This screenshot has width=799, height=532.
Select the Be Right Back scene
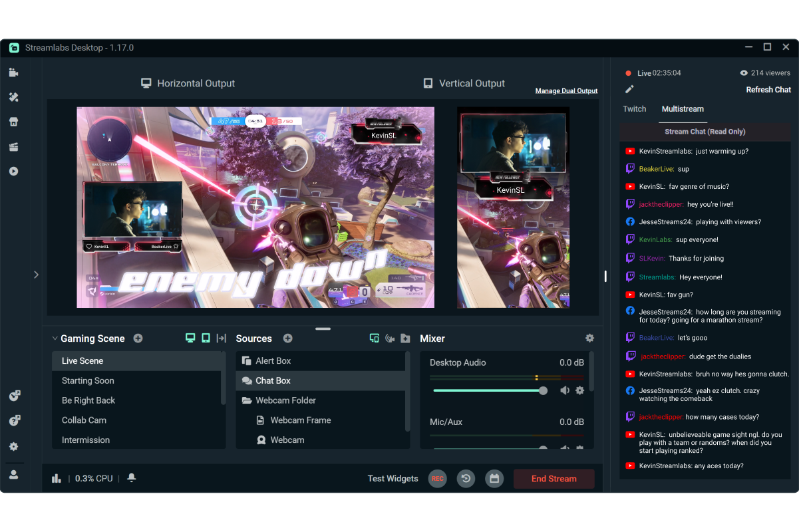point(136,400)
